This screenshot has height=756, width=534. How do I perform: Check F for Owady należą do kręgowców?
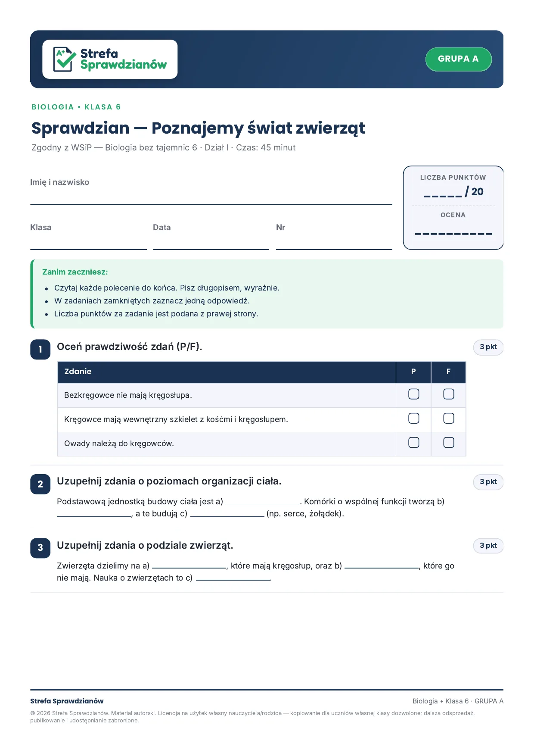click(448, 442)
